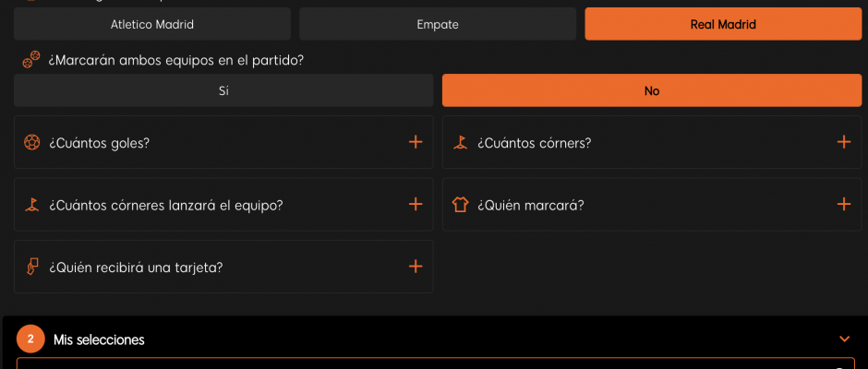
Task: Click the jersey icon beside ¿Quién marcará?
Action: point(460,205)
